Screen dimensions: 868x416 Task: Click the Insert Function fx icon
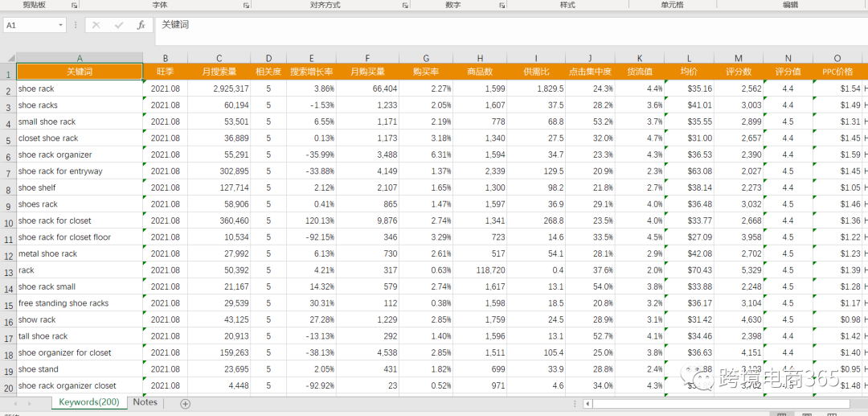(141, 26)
